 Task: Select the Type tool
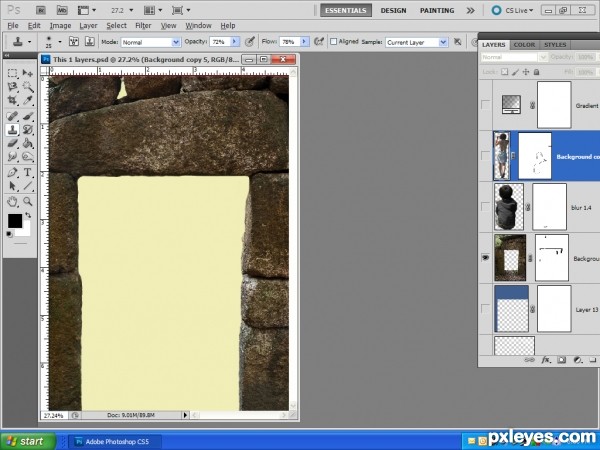27,172
